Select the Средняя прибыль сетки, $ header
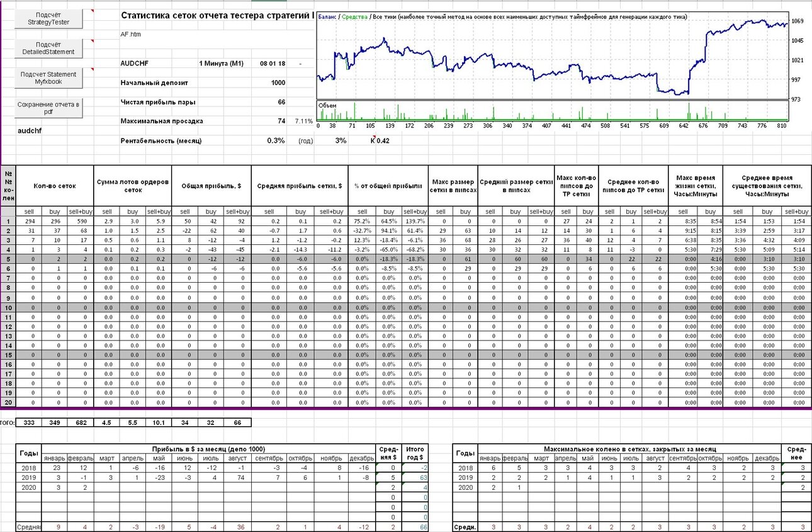 pyautogui.click(x=299, y=186)
